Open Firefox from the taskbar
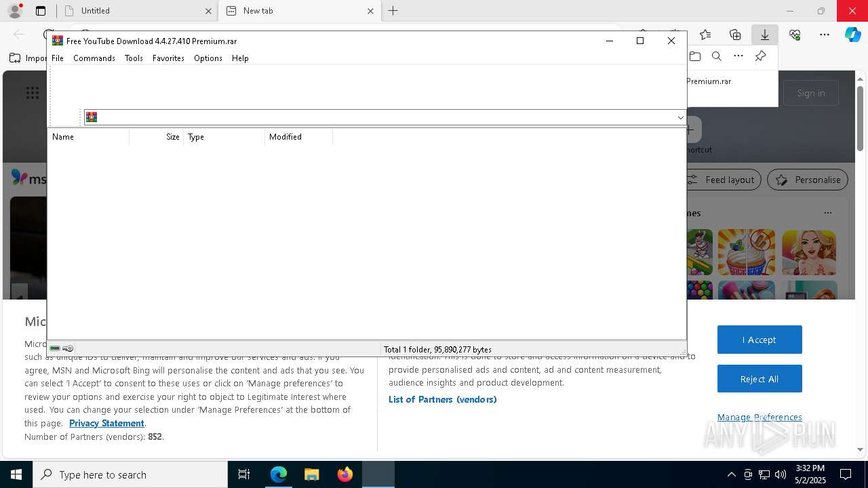868x488 pixels. point(345,474)
